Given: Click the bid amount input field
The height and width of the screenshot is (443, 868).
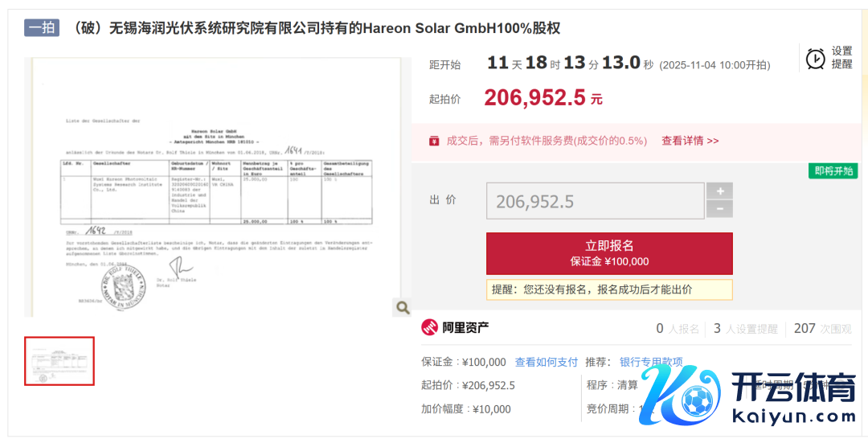Looking at the screenshot, I should point(595,201).
